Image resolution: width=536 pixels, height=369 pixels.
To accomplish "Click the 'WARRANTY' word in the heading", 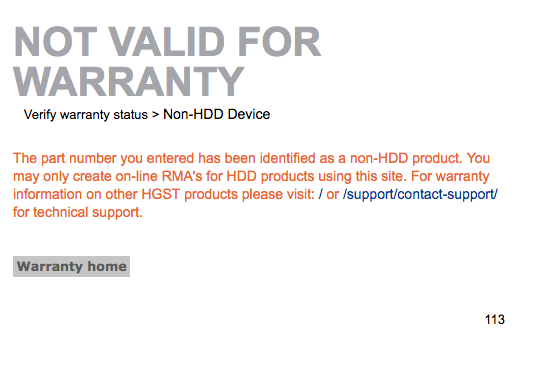I will tap(129, 81).
